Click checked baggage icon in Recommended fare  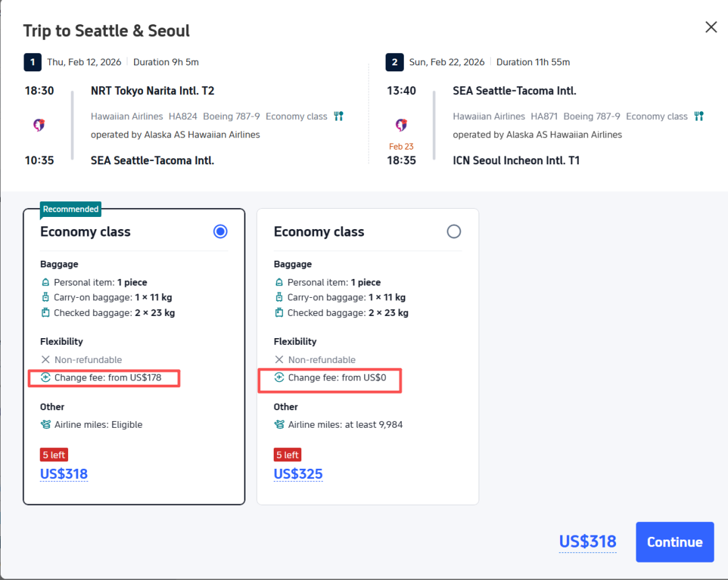46,313
